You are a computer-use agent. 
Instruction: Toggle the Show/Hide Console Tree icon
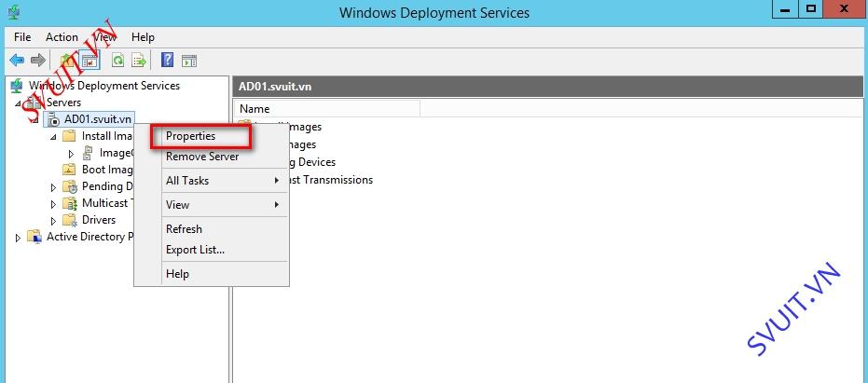[x=90, y=60]
